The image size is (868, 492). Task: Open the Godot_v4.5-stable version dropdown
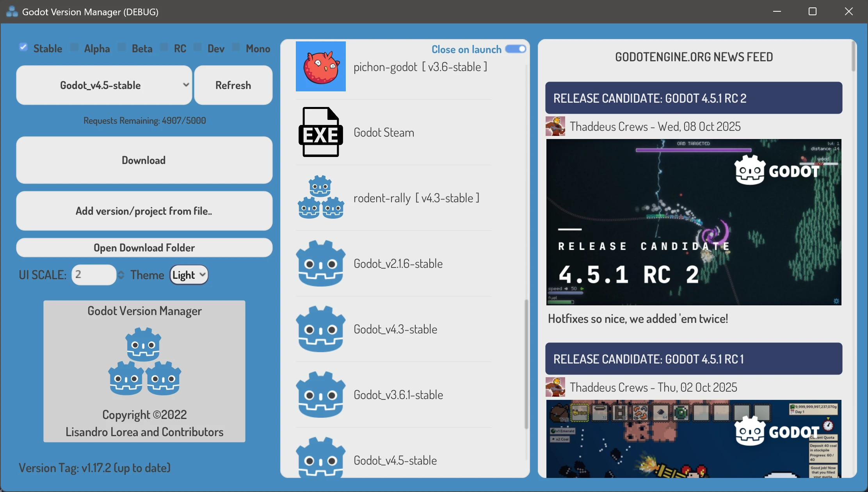104,85
